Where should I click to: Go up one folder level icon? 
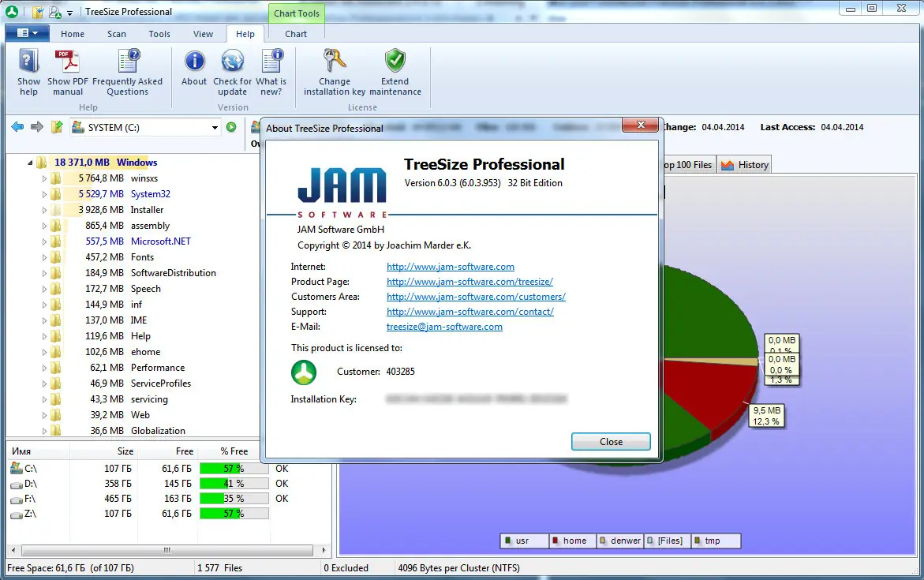point(57,127)
